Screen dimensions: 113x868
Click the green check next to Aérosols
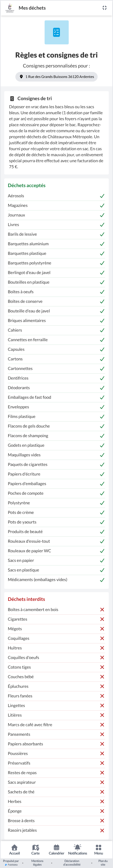point(102,196)
